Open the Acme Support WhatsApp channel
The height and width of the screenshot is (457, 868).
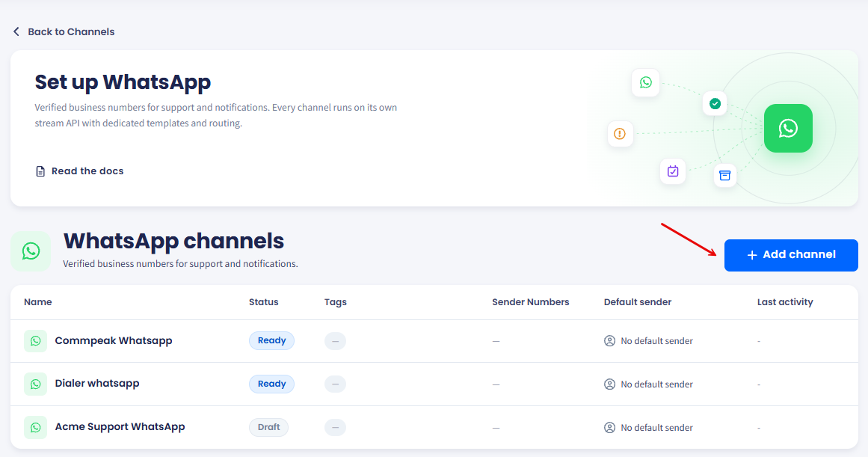[120, 426]
